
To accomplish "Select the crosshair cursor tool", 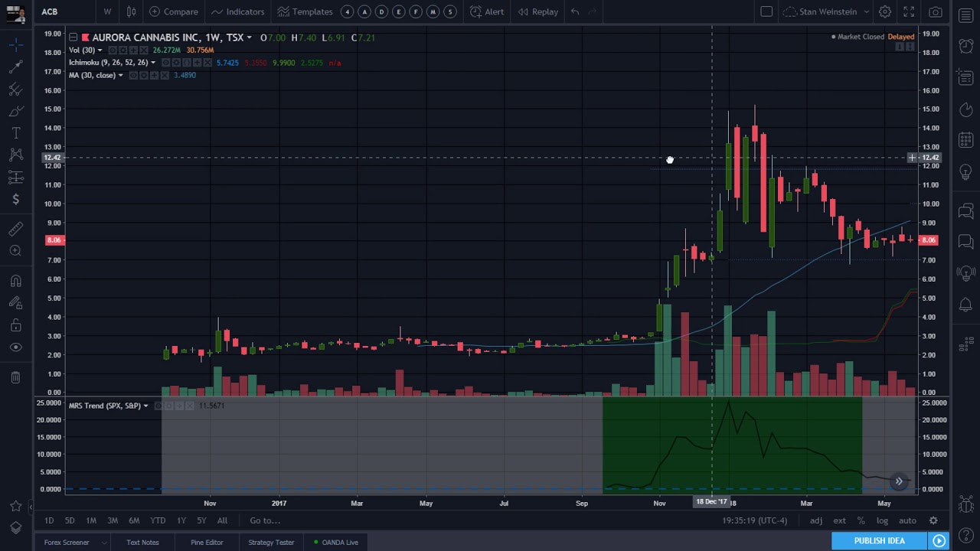I will (x=15, y=45).
